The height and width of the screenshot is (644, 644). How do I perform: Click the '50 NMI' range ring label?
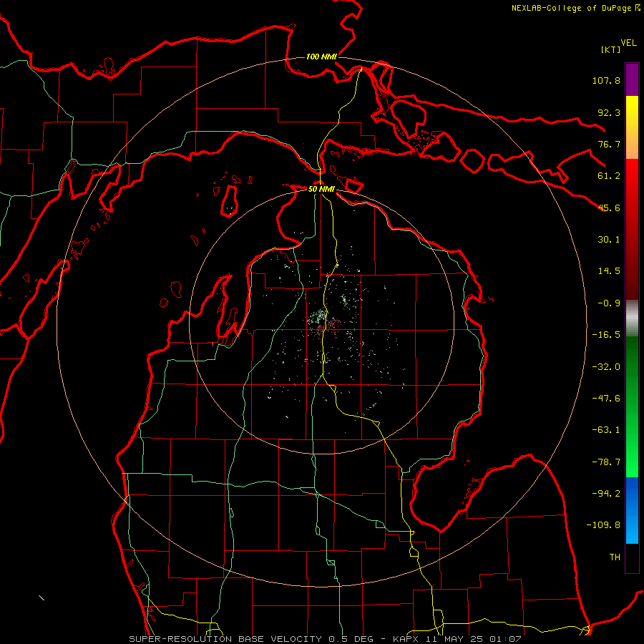tap(321, 189)
